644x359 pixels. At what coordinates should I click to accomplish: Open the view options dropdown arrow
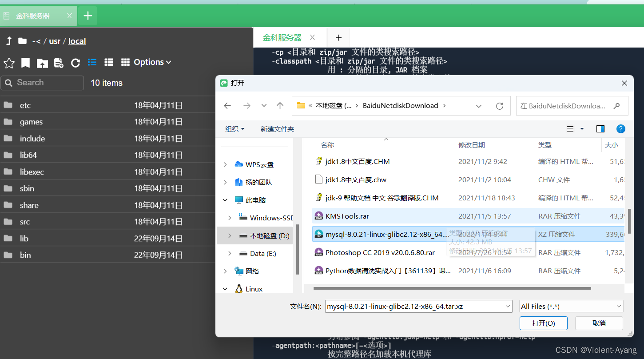click(x=582, y=129)
